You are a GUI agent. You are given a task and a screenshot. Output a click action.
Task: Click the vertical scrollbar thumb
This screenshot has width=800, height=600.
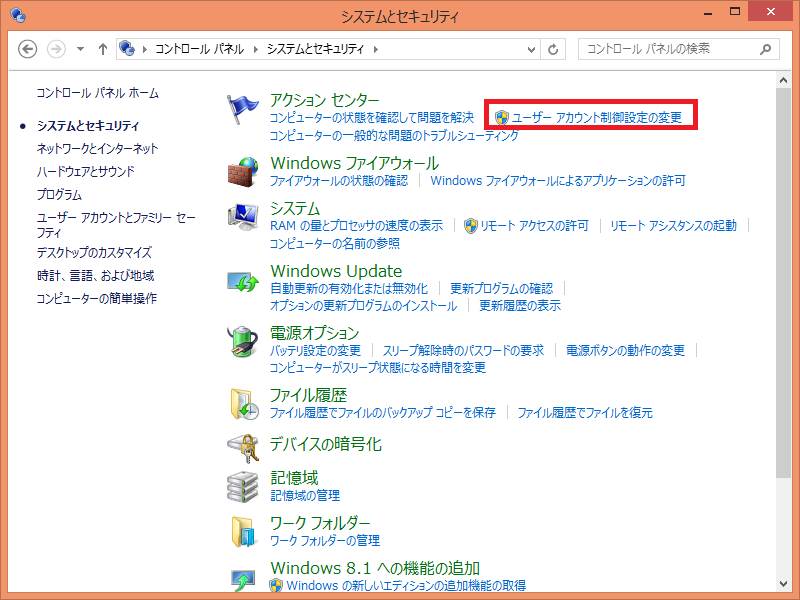tap(784, 283)
